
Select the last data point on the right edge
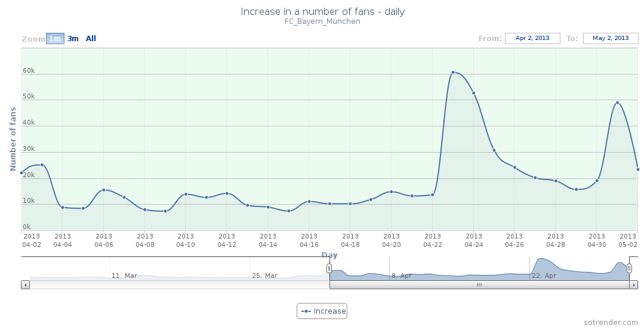click(x=637, y=169)
